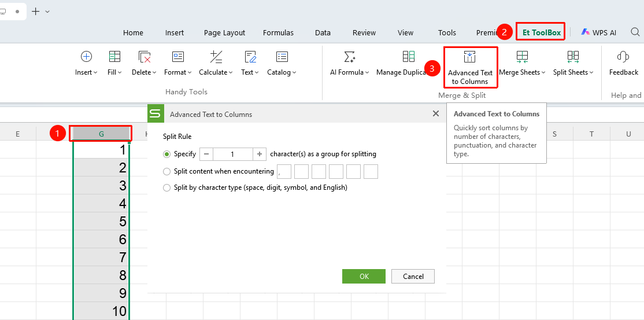Expand the Split Sheets dropdown arrow
The width and height of the screenshot is (644, 320).
tap(592, 72)
